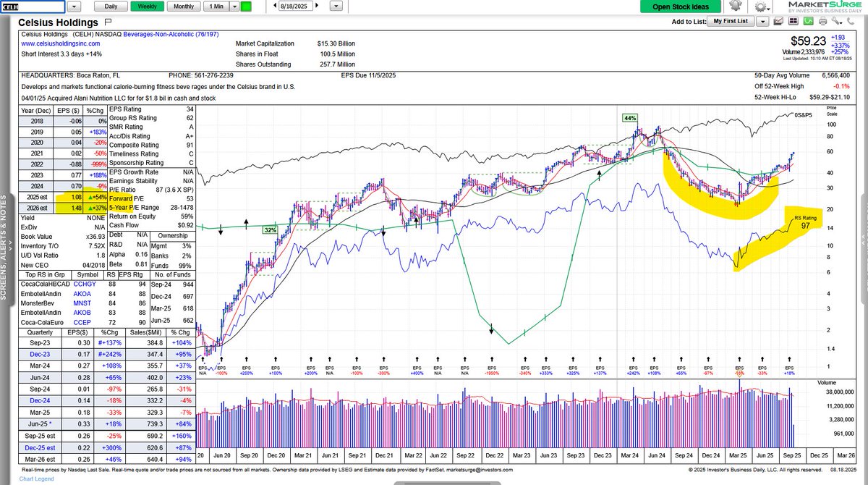
Task: Click the green color indicator beside 1 Min
Action: tap(245, 6)
